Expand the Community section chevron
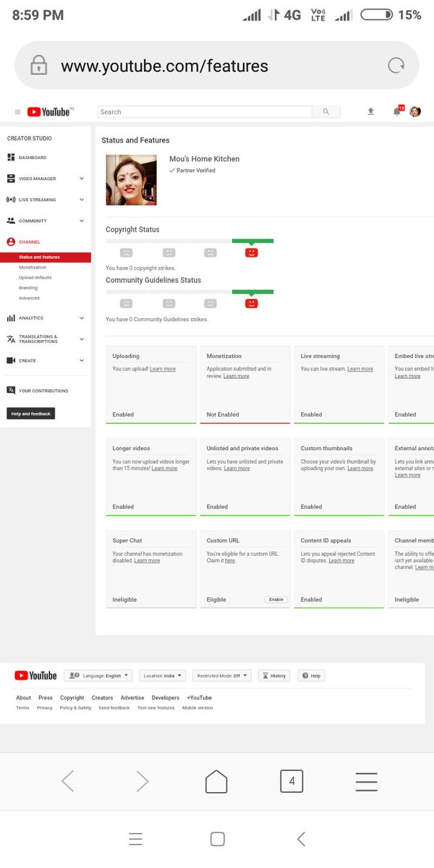 pyautogui.click(x=82, y=221)
